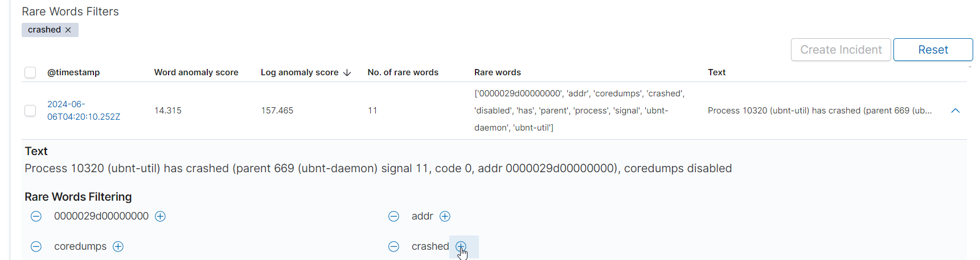Sort by Word anomaly score column
The height and width of the screenshot is (260, 980).
(x=196, y=72)
